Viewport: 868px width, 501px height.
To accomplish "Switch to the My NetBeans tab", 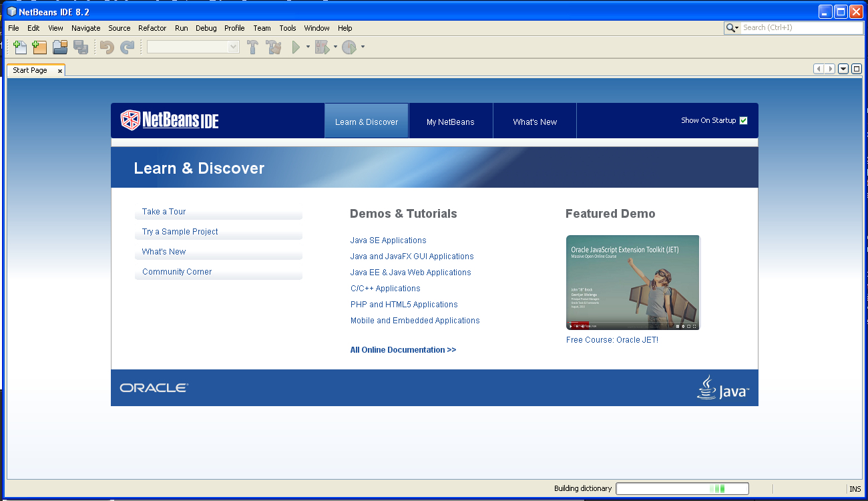I will click(451, 122).
